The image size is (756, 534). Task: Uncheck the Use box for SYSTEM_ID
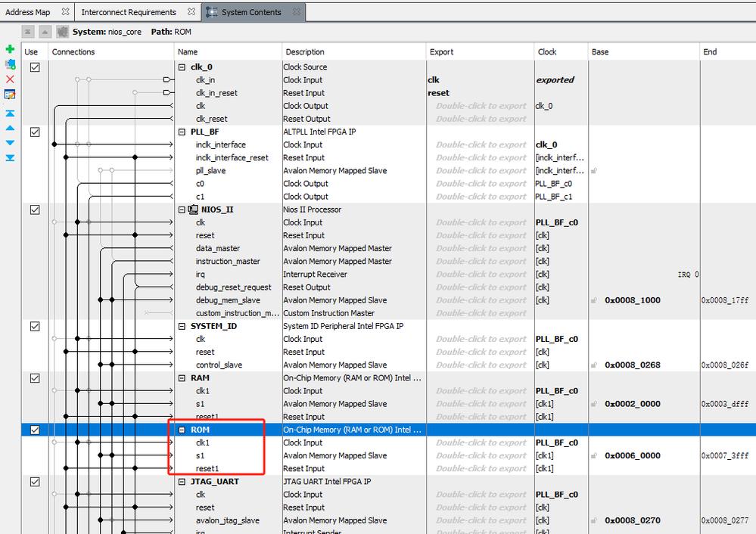(35, 326)
